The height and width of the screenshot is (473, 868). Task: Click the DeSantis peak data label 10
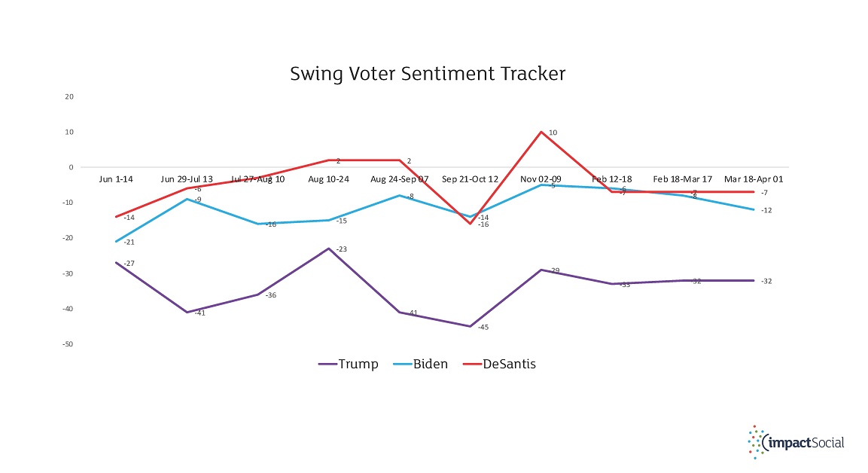point(553,133)
